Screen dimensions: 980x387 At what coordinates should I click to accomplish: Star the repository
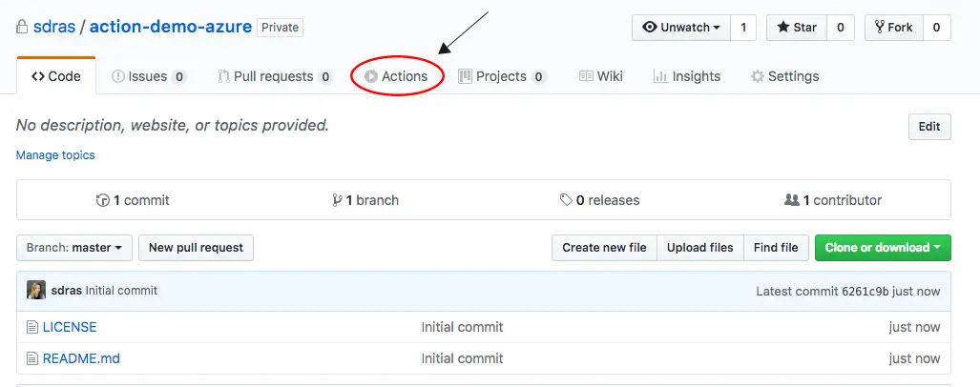(x=796, y=28)
